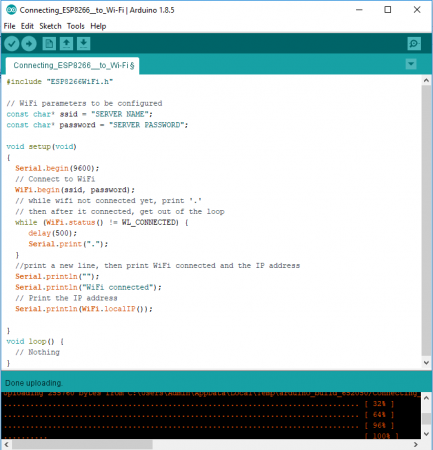The width and height of the screenshot is (433, 450).
Task: Click the delay(500); line
Action: click(52, 233)
